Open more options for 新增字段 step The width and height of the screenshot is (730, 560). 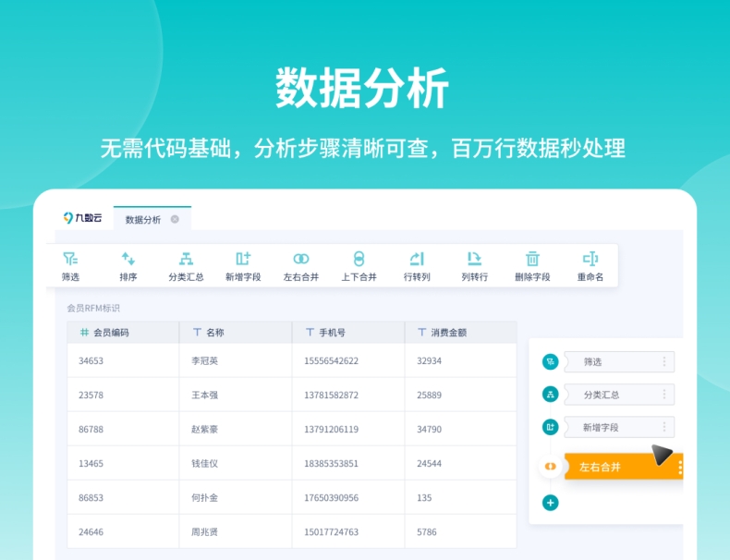click(x=664, y=427)
